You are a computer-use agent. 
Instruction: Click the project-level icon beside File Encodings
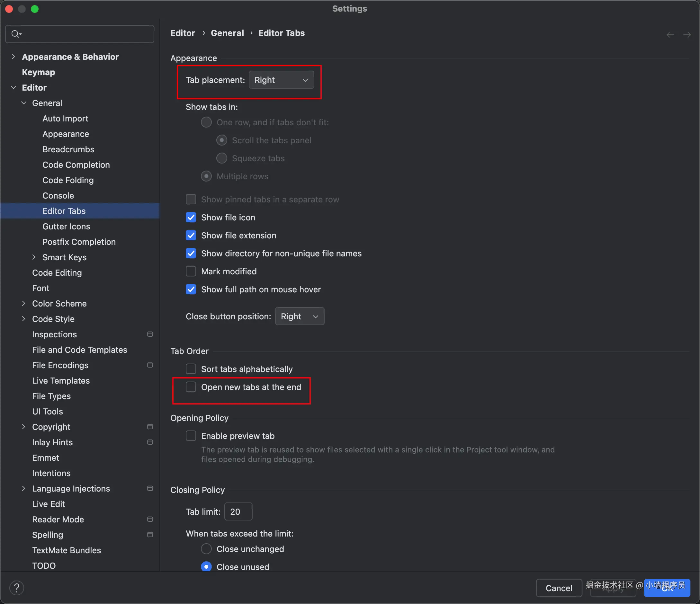pos(150,365)
